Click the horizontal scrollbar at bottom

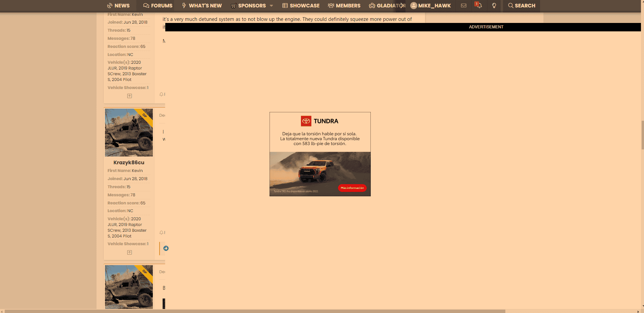click(x=255, y=311)
